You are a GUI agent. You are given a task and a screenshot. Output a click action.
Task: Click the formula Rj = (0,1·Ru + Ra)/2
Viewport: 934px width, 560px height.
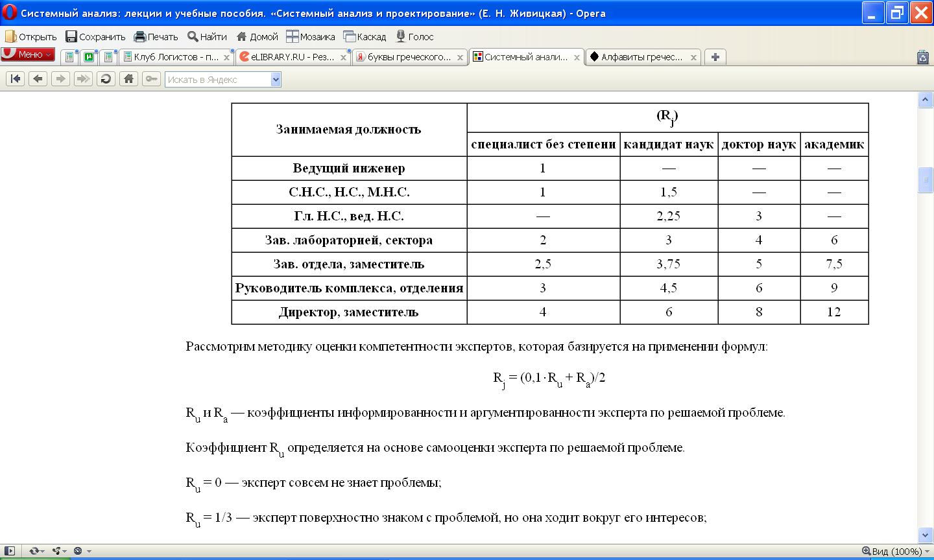tap(549, 379)
